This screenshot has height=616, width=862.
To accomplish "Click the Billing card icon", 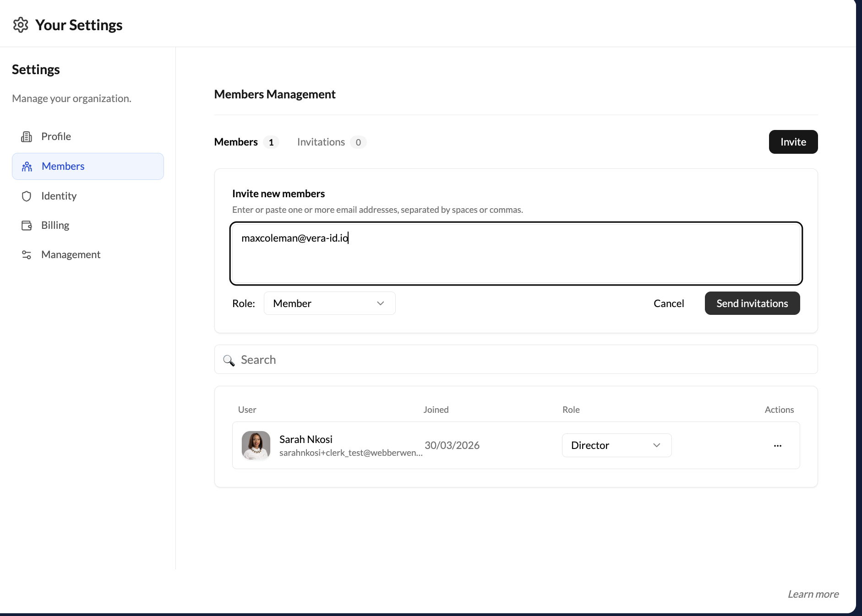I will click(27, 225).
